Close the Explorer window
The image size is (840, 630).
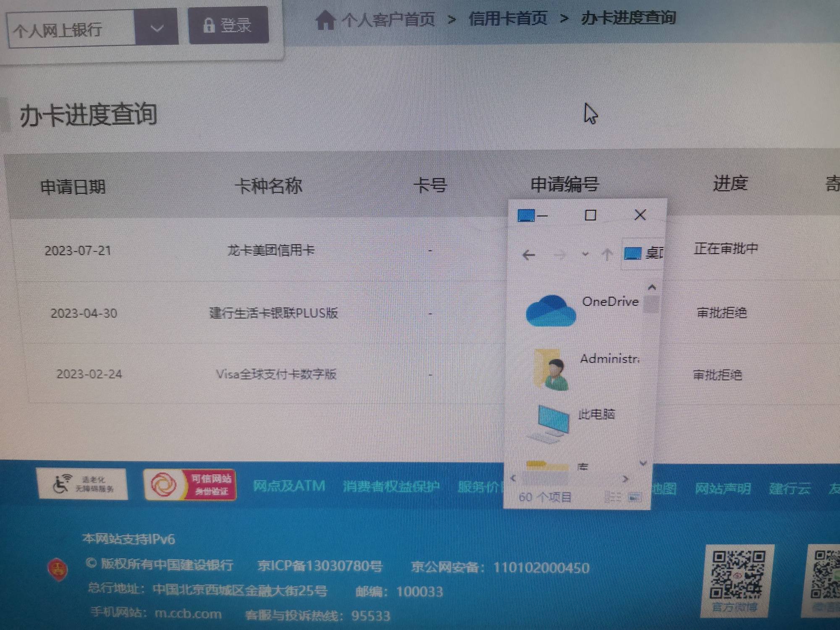pyautogui.click(x=640, y=215)
